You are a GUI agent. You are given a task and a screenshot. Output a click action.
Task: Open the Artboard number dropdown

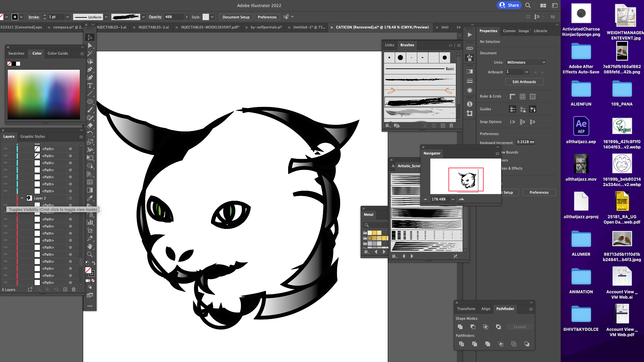pos(527,72)
